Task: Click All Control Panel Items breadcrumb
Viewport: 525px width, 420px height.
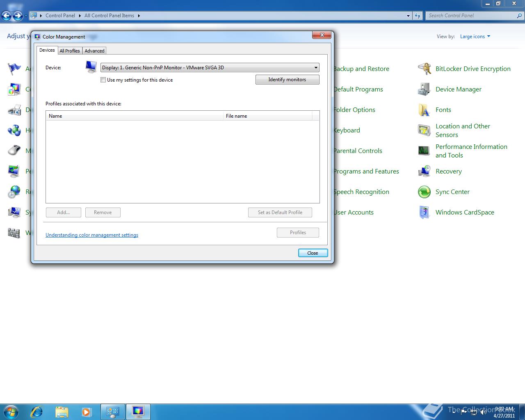Action: [109, 16]
